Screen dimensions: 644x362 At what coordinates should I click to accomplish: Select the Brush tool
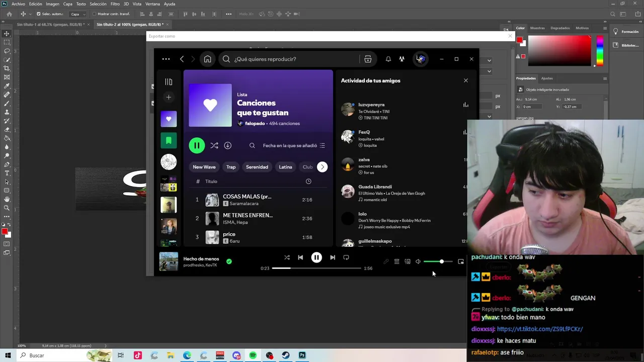pos(7,103)
